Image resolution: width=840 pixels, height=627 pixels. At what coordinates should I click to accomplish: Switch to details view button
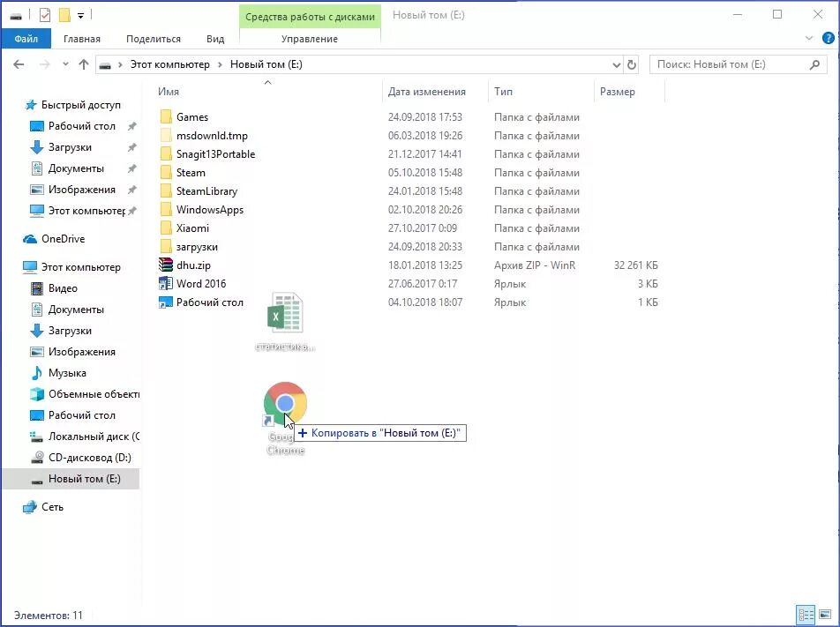806,615
